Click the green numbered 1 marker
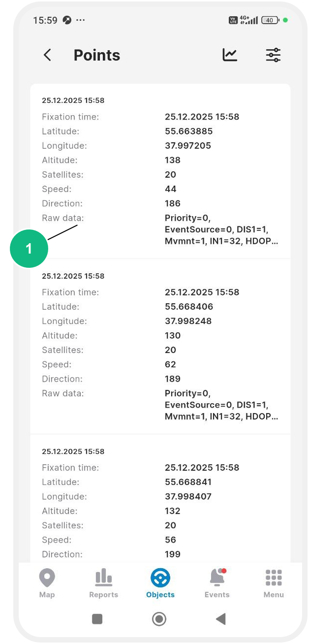Image resolution: width=309 pixels, height=644 pixels. pyautogui.click(x=29, y=249)
